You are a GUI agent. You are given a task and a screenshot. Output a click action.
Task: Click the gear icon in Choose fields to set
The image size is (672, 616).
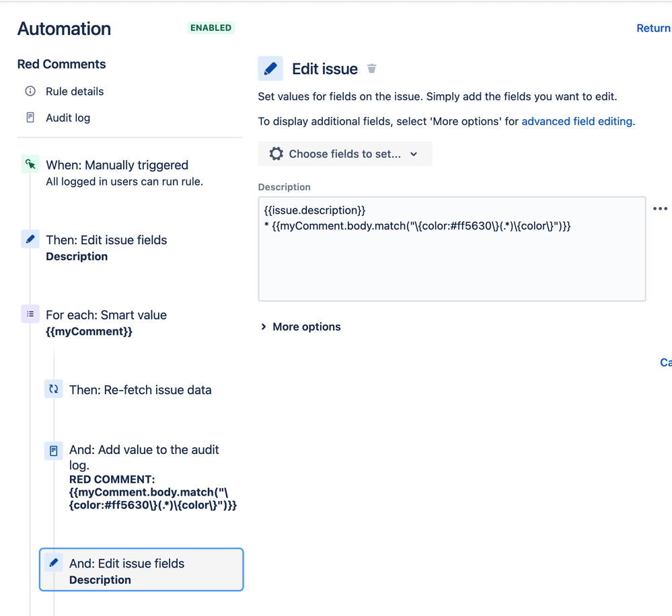(x=276, y=154)
